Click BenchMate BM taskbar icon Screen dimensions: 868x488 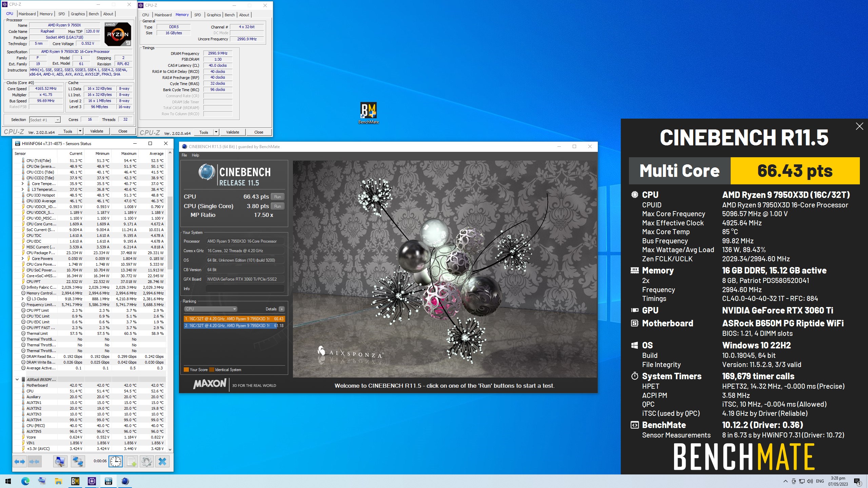tap(75, 481)
